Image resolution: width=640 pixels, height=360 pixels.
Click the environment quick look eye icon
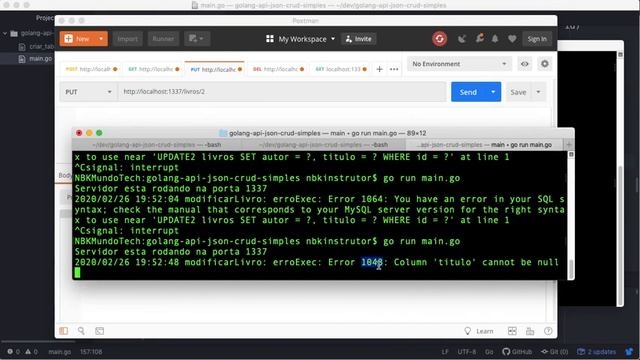tap(524, 64)
